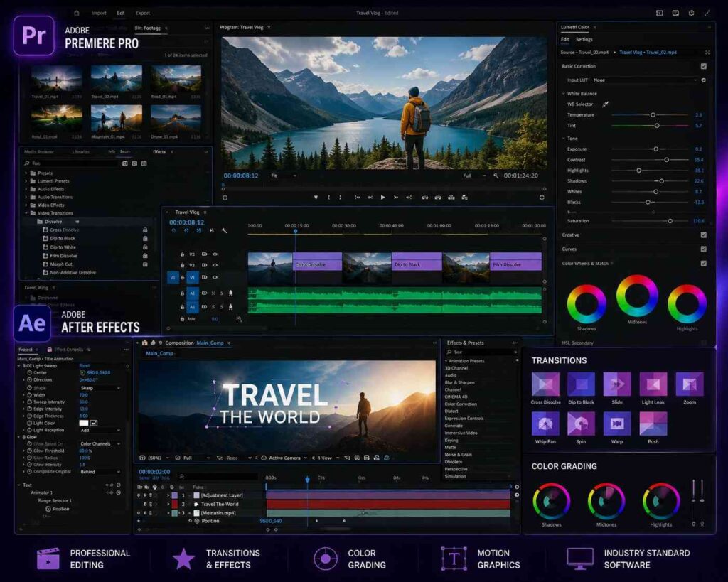Select Warp transition tile
The image size is (728, 582).
617,424
